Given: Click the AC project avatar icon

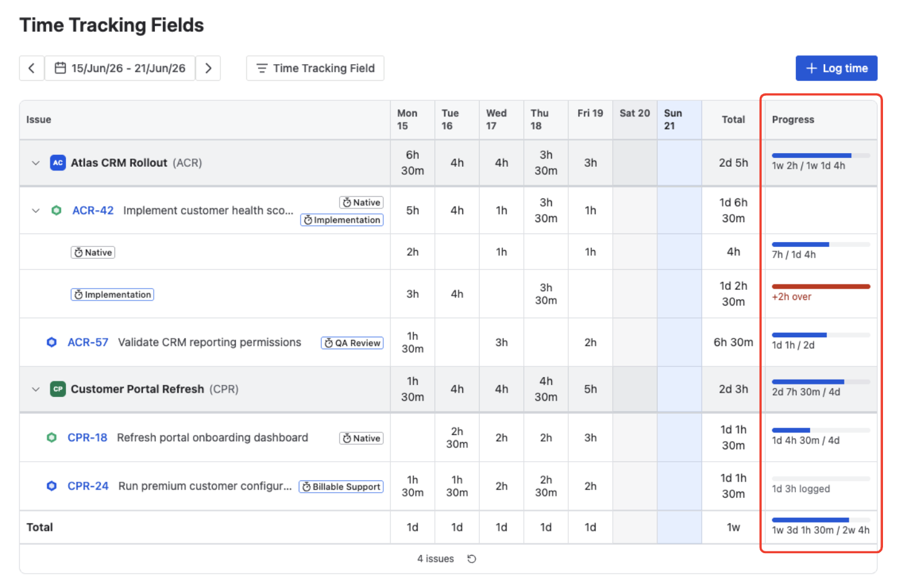Looking at the screenshot, I should tap(58, 163).
